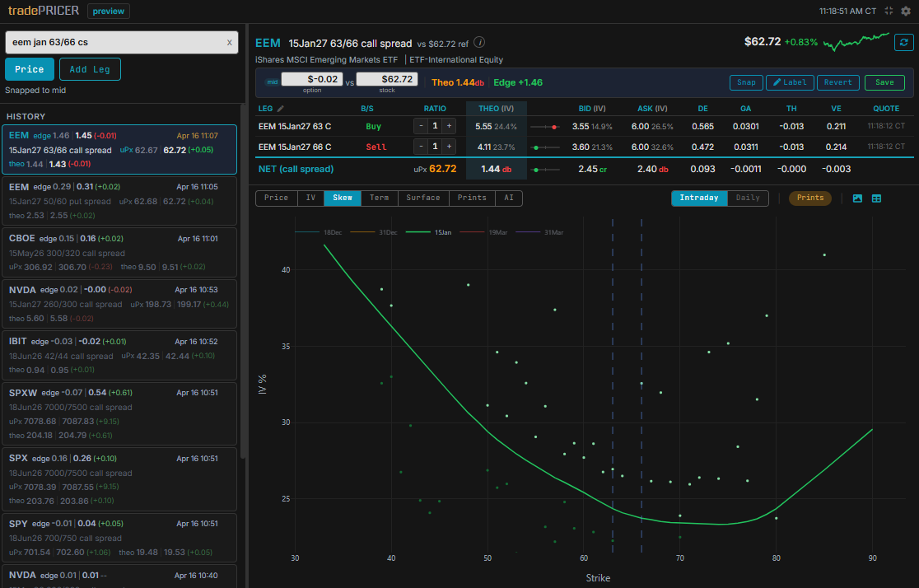Adjust the NET spread price slider

click(x=544, y=170)
